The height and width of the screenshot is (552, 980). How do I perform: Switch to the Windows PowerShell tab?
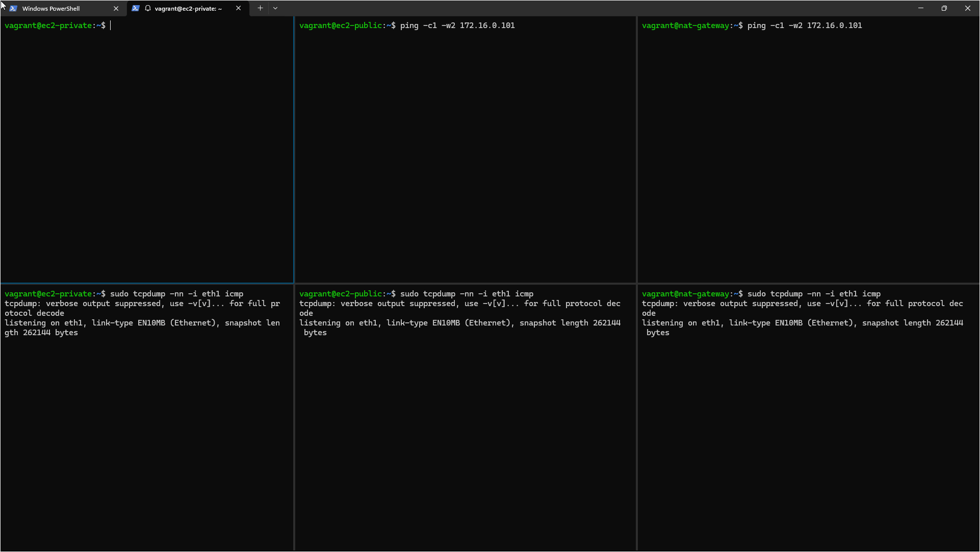pos(51,9)
